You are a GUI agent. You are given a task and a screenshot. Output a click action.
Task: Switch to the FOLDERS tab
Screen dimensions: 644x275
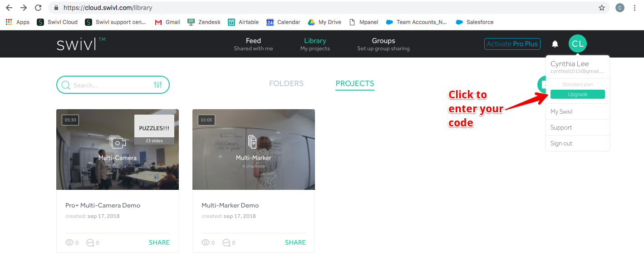pos(286,83)
